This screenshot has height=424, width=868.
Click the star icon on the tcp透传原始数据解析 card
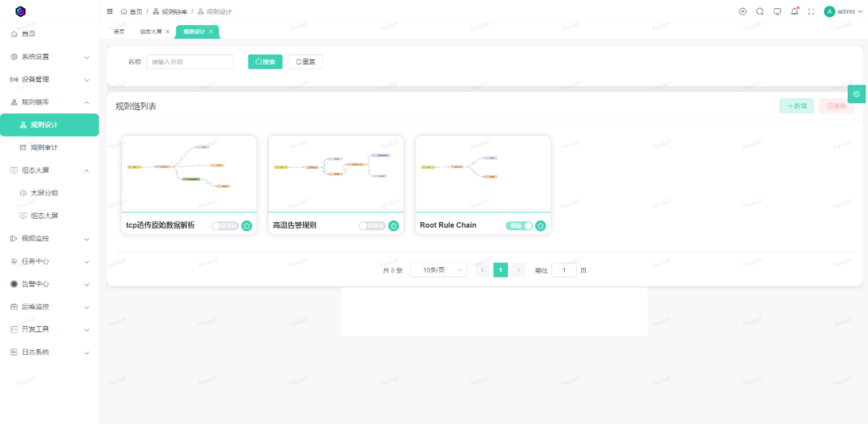coord(247,225)
